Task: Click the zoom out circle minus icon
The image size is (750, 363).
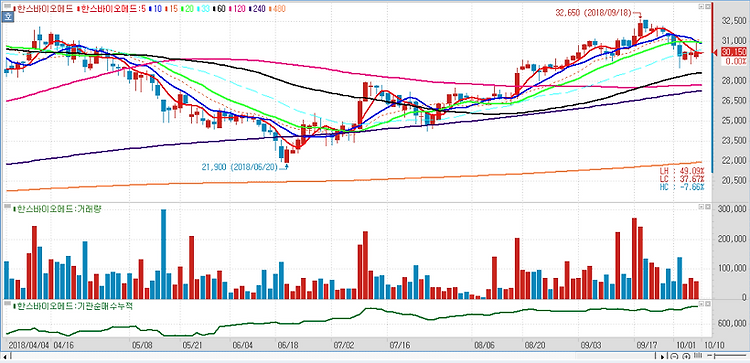Action: (674, 356)
